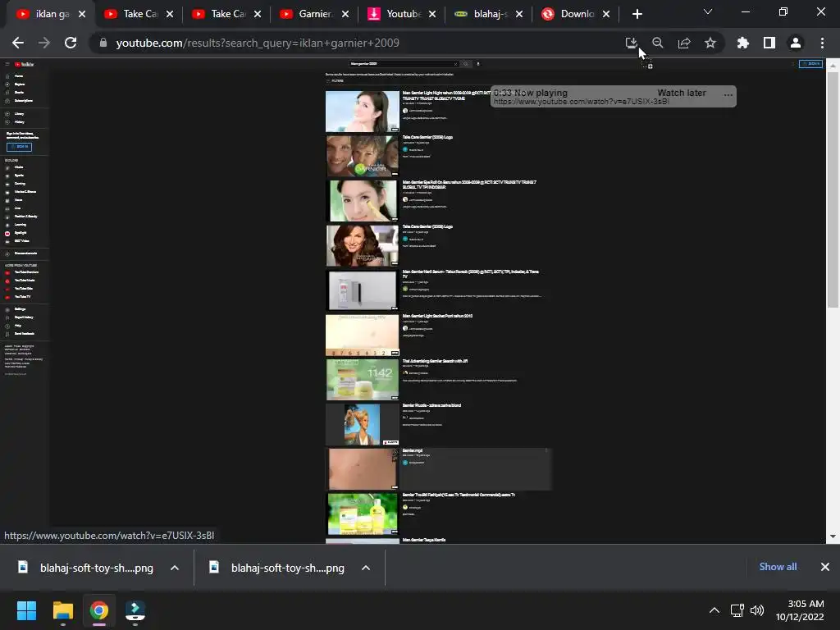The height and width of the screenshot is (630, 840).
Task: Close the downloads bar
Action: [825, 567]
